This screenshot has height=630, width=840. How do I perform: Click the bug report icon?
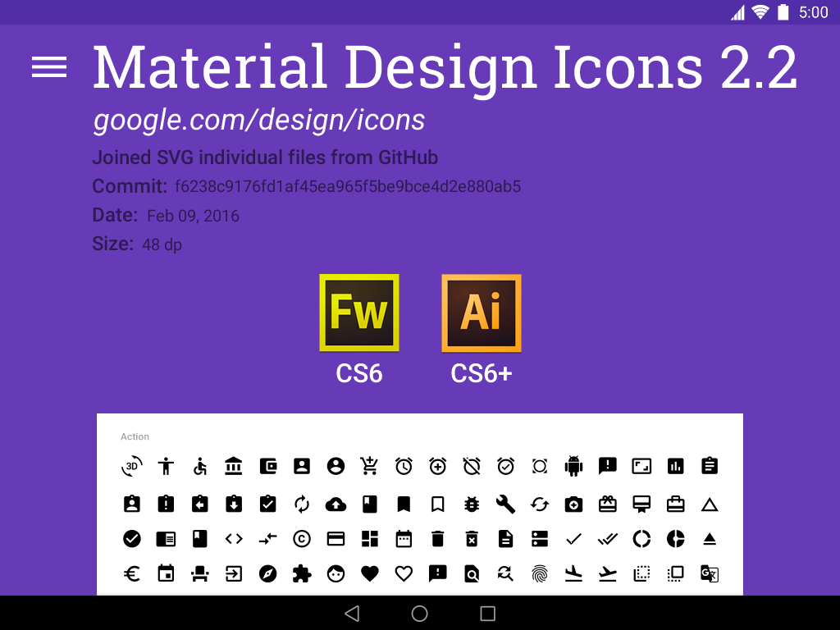pos(471,504)
